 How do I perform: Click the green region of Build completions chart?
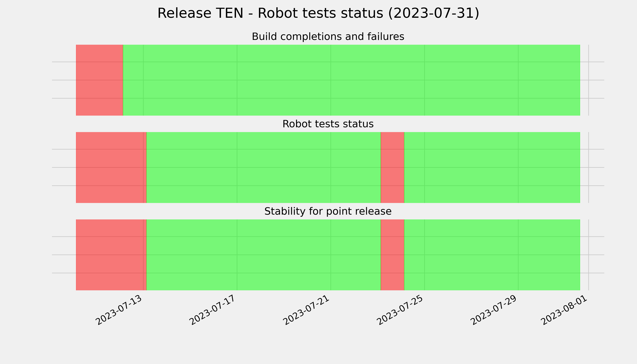click(x=352, y=80)
